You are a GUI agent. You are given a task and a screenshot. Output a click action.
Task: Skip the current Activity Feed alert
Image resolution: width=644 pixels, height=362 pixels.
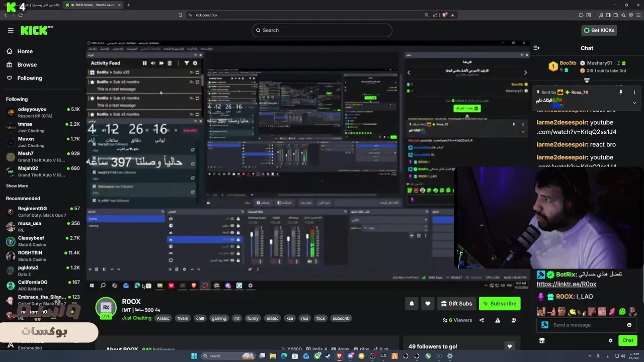161,63
